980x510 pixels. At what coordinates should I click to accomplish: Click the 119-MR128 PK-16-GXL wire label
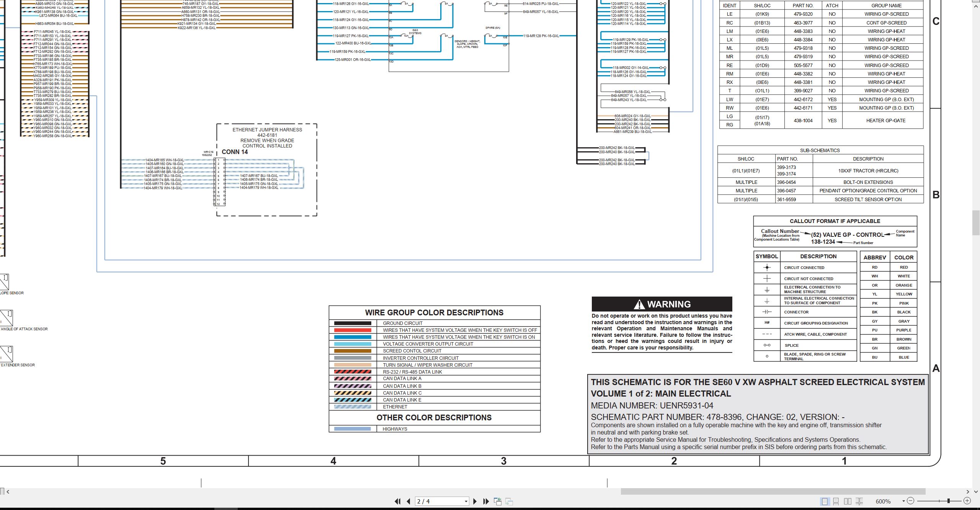541,36
